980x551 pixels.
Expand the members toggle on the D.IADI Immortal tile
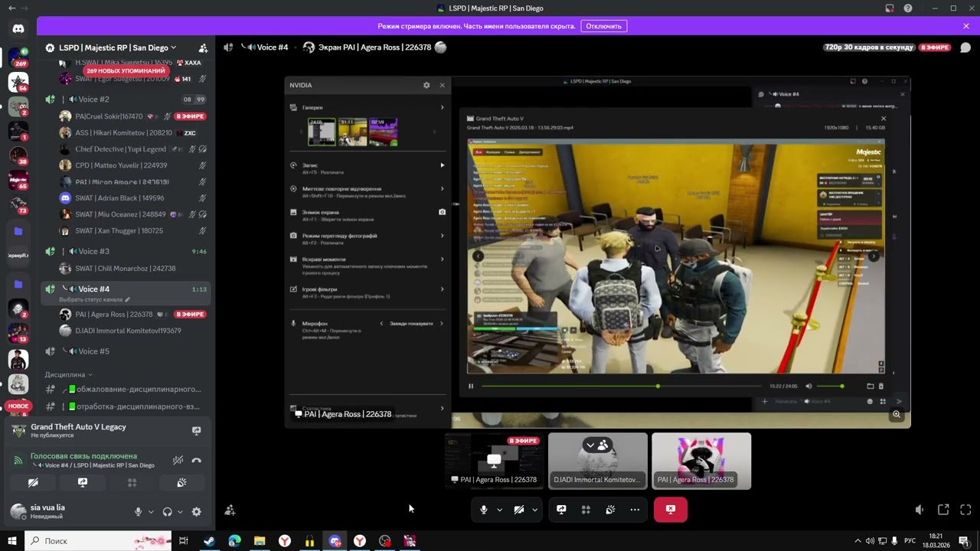click(x=597, y=445)
